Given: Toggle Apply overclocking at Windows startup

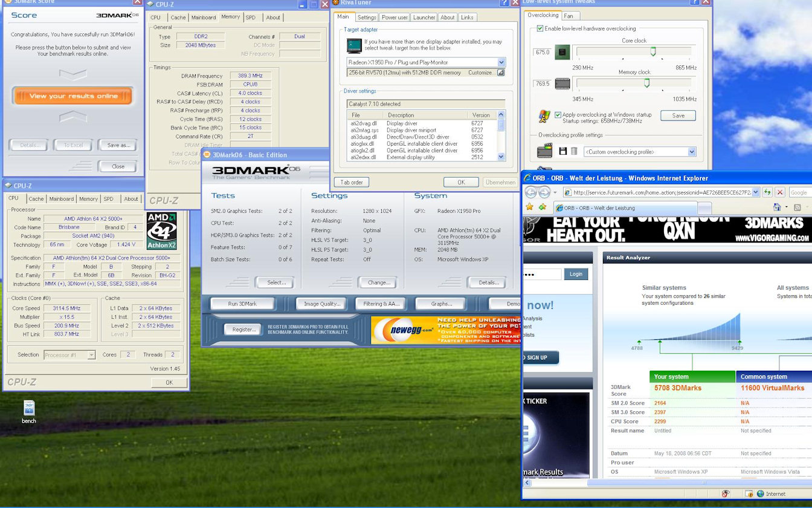Looking at the screenshot, I should 558,114.
